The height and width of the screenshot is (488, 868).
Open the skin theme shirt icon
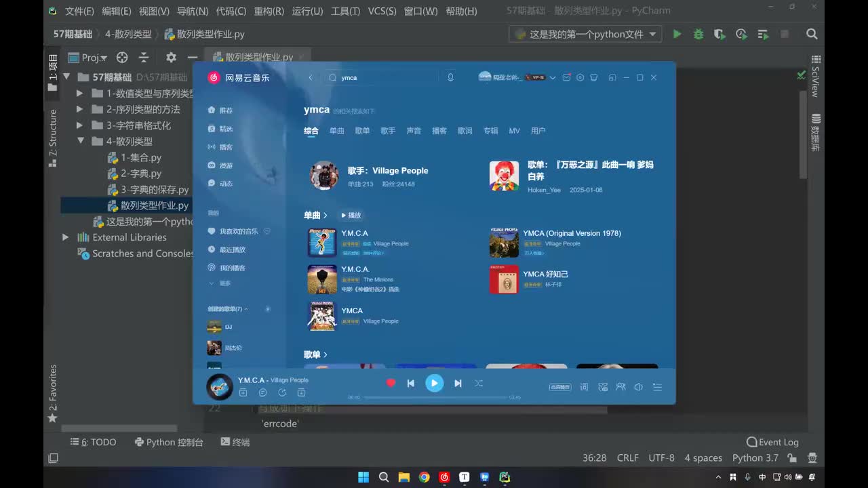tap(594, 77)
